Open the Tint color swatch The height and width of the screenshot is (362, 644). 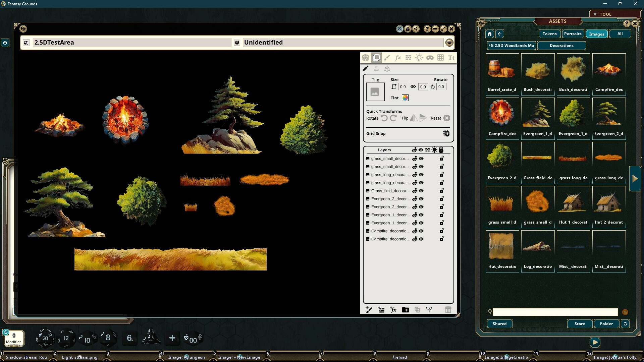[405, 98]
